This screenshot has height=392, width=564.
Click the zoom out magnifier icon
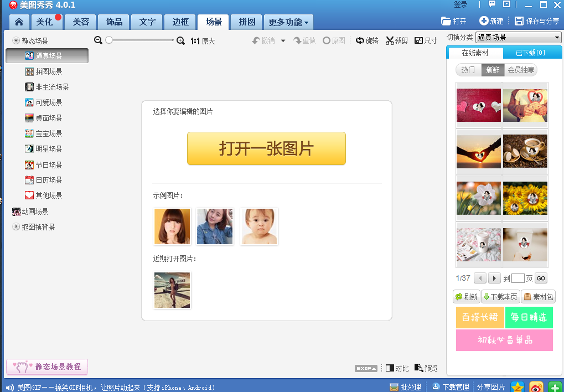point(98,40)
